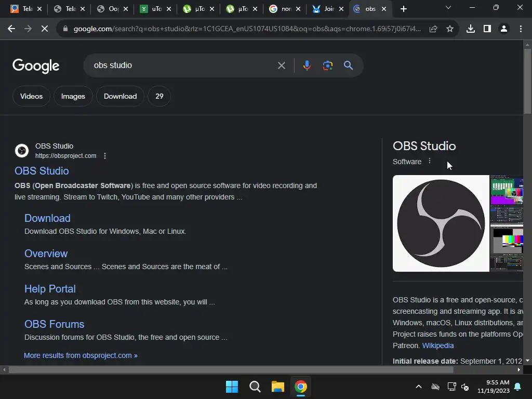Toggle the Chrome side panel

[487, 29]
